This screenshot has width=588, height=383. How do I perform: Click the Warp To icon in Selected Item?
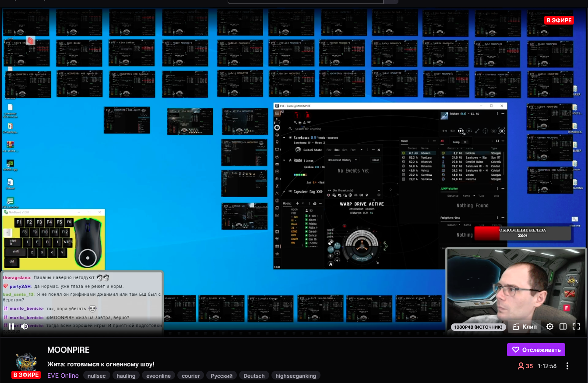click(x=453, y=131)
